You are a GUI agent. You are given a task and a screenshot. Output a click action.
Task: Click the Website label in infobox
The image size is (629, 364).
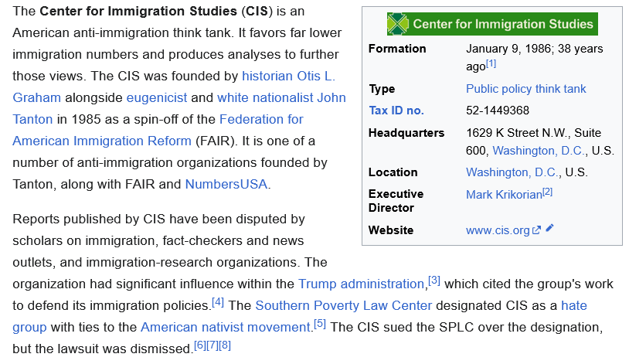click(391, 230)
